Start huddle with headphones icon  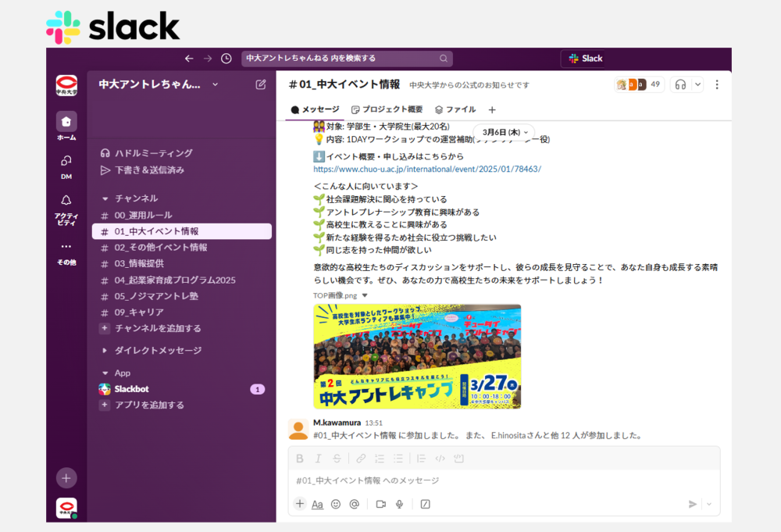pos(680,84)
